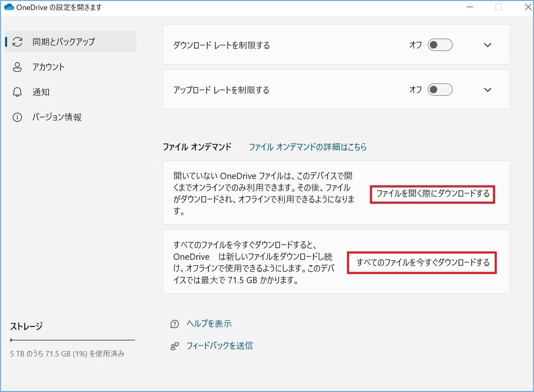Viewport: 534px width, 392px height.
Task: Enable the upload rate limit toggle
Action: click(x=440, y=90)
